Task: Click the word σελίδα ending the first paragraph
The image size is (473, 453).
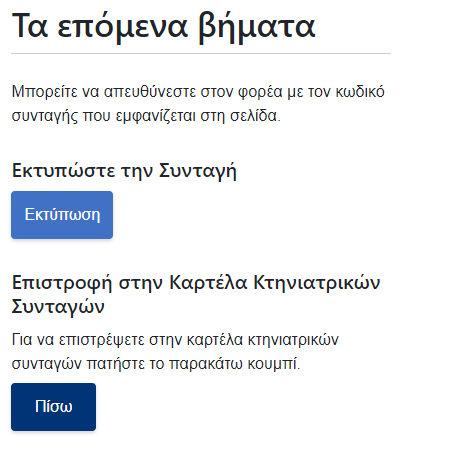Action: (x=255, y=116)
